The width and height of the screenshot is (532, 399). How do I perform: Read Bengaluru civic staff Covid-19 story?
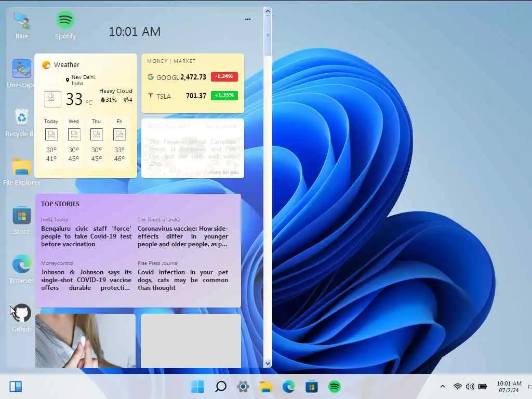pos(86,236)
